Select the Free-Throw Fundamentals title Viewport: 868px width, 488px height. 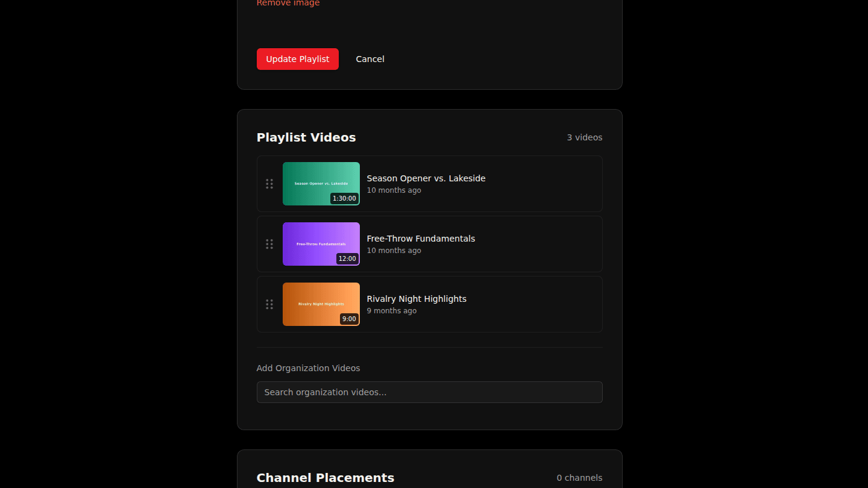(x=421, y=239)
